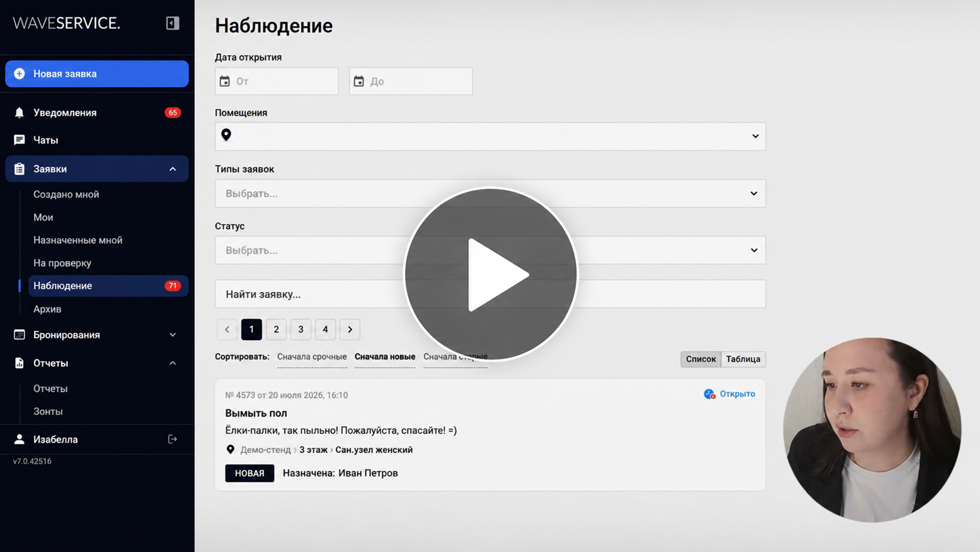Collapse the Заявки menu section

pos(173,169)
